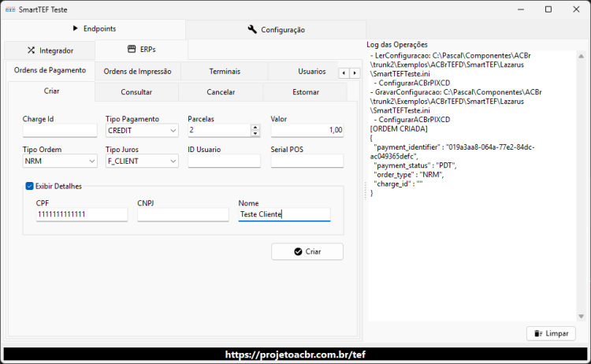Click the checkmark icon on Criar button
Screen dimensions: 591x364
[x=298, y=251]
